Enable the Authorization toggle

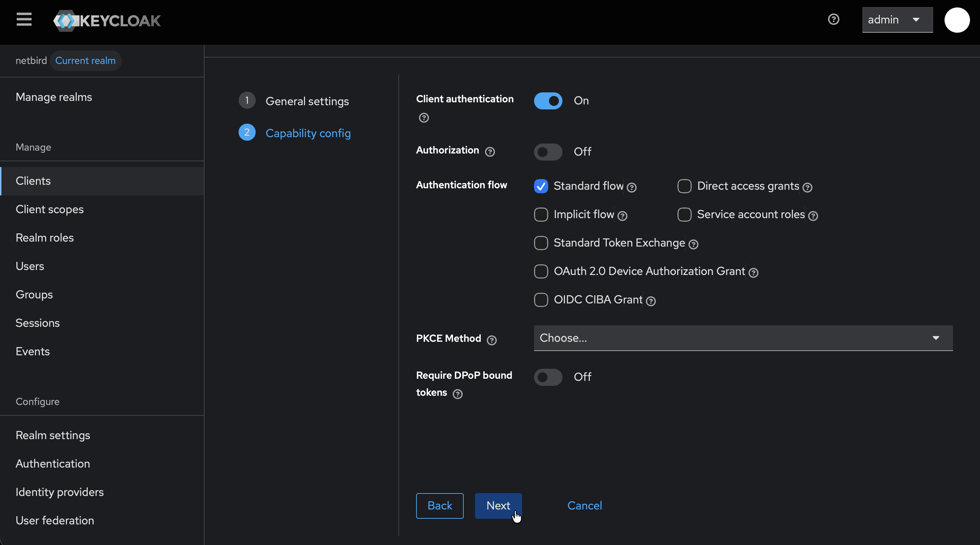pos(548,152)
